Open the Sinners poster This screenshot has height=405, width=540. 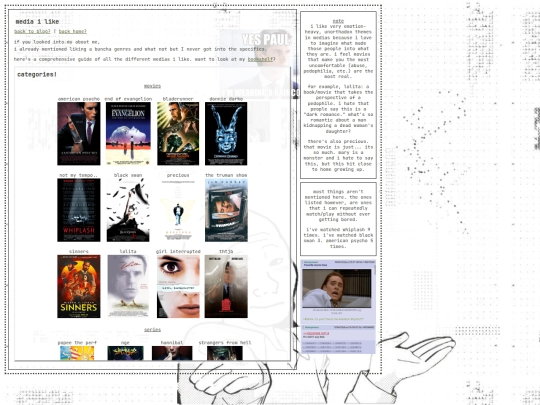pyautogui.click(x=79, y=287)
